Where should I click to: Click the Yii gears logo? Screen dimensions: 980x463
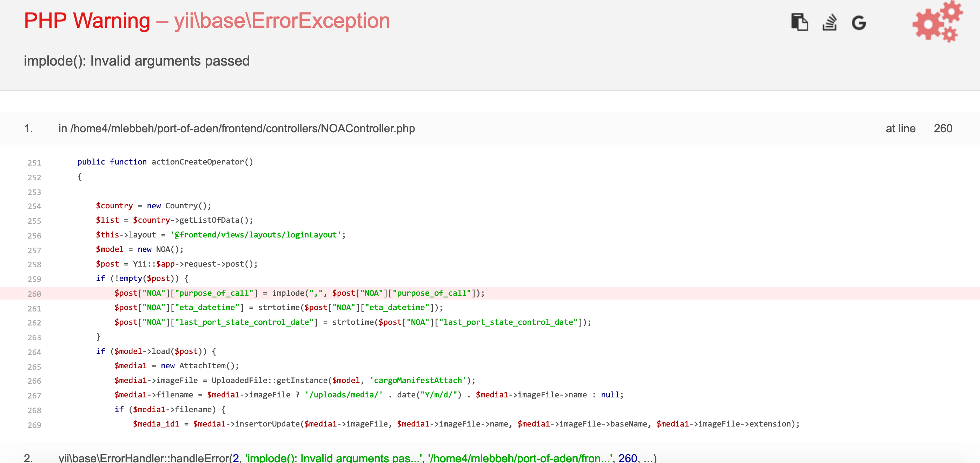[938, 21]
